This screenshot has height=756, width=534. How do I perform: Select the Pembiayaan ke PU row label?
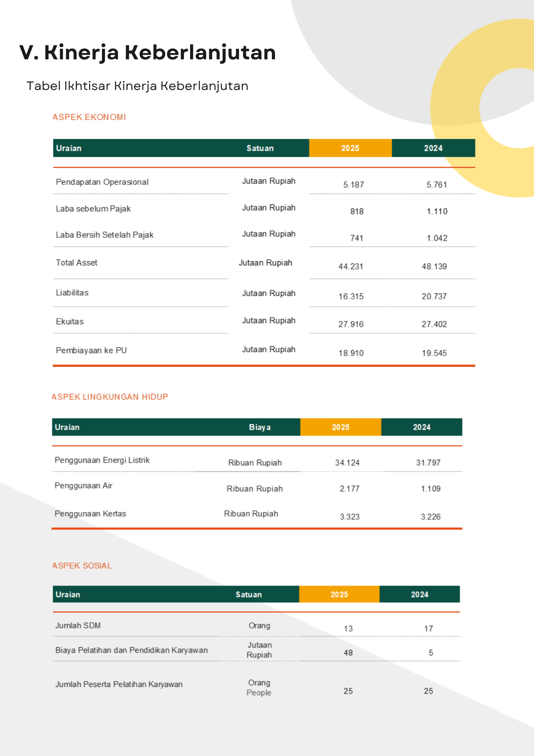tap(91, 350)
